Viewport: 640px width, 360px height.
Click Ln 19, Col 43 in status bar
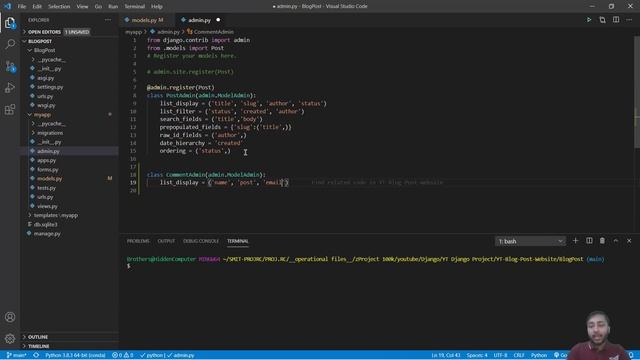[446, 355]
